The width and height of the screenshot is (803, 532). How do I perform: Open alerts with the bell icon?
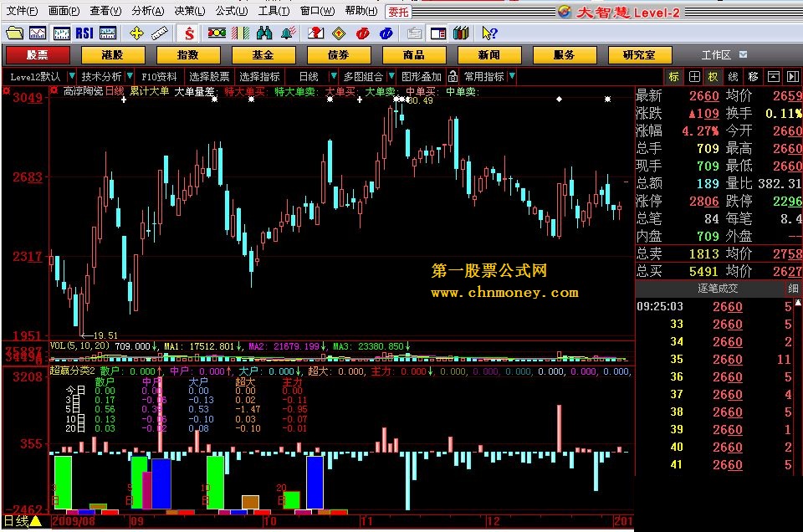point(288,33)
